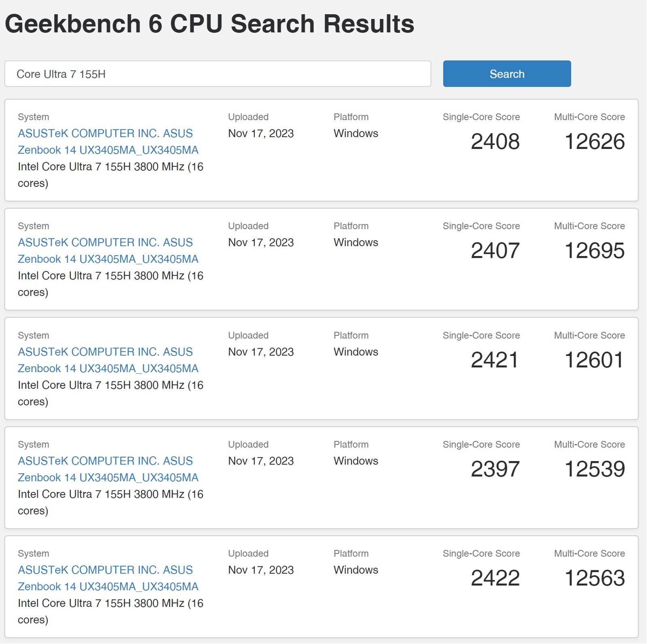This screenshot has width=647, height=644.
Task: Click the 2421 single-core score value
Action: tap(495, 360)
